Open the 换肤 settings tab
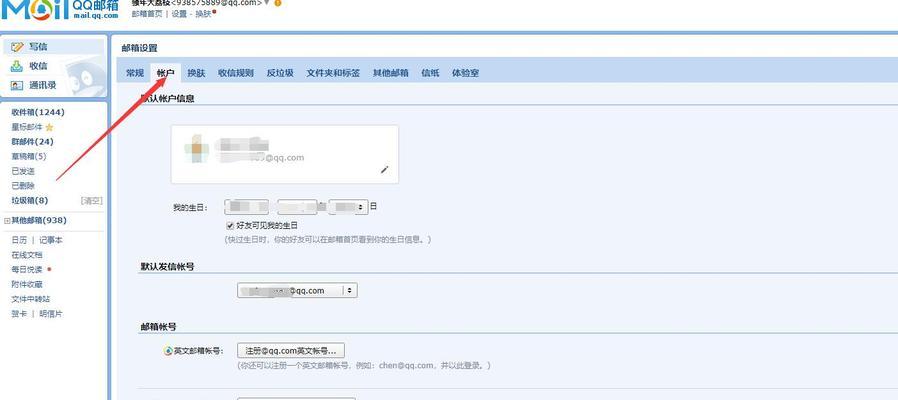The image size is (898, 400). (196, 73)
